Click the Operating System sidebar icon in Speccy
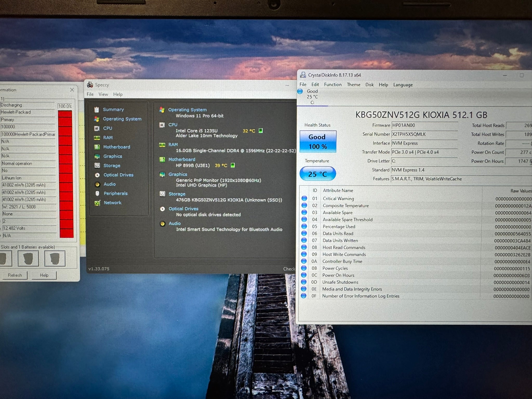 tap(97, 119)
